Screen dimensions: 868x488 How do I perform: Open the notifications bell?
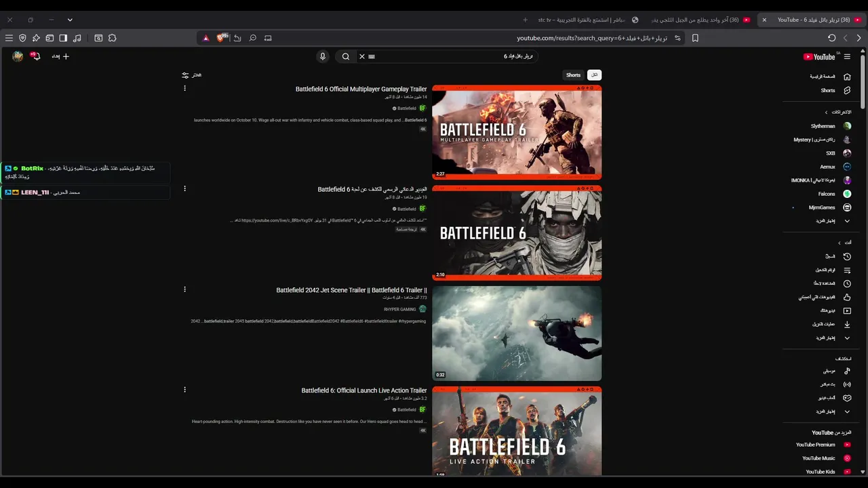click(36, 56)
